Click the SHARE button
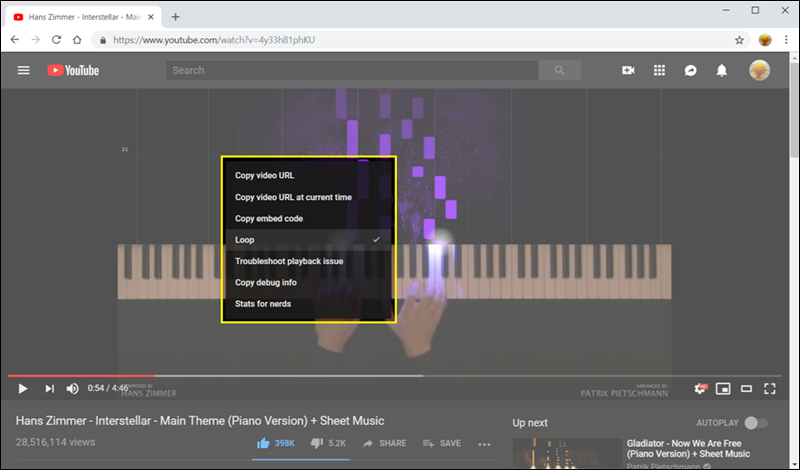 tap(384, 443)
